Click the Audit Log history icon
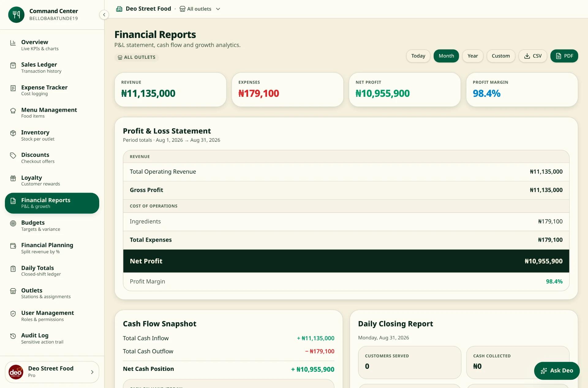 point(13,336)
